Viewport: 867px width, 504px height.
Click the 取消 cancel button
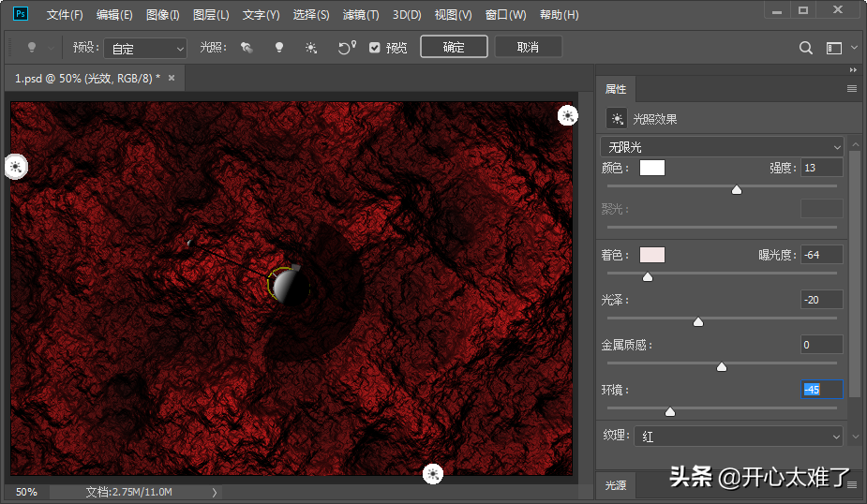point(528,47)
